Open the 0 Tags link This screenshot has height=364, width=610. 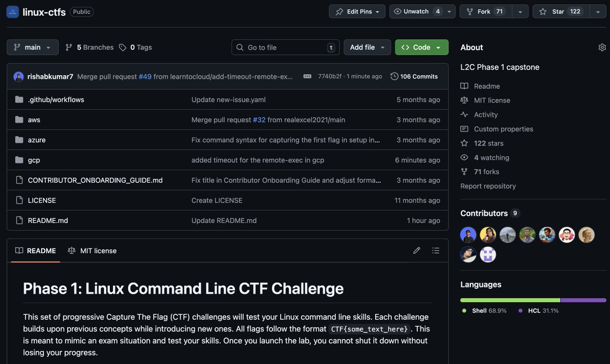pyautogui.click(x=135, y=47)
